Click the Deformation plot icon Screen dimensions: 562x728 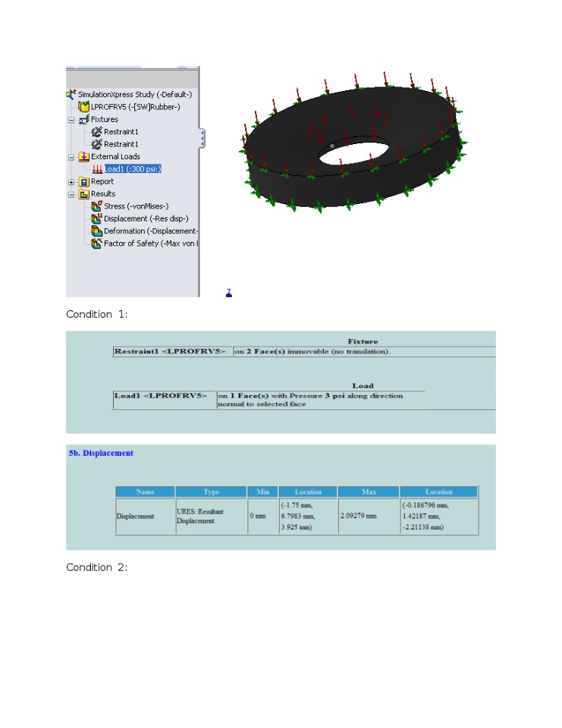pos(96,231)
